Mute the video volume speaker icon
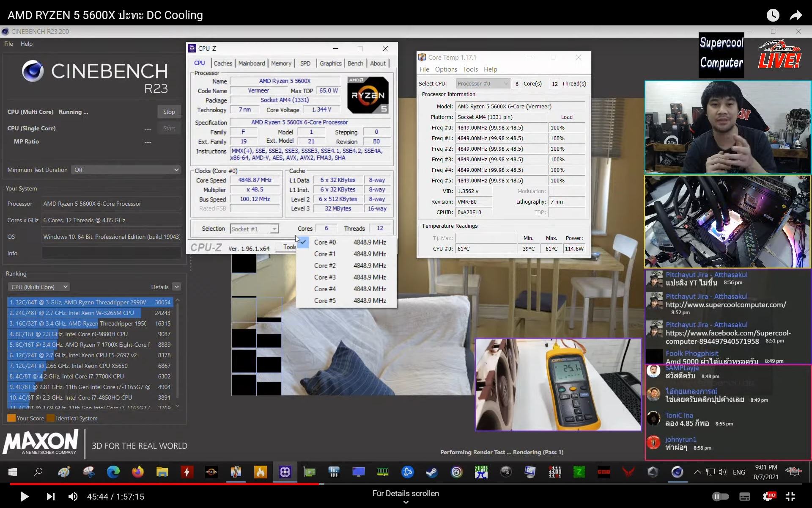 73,497
